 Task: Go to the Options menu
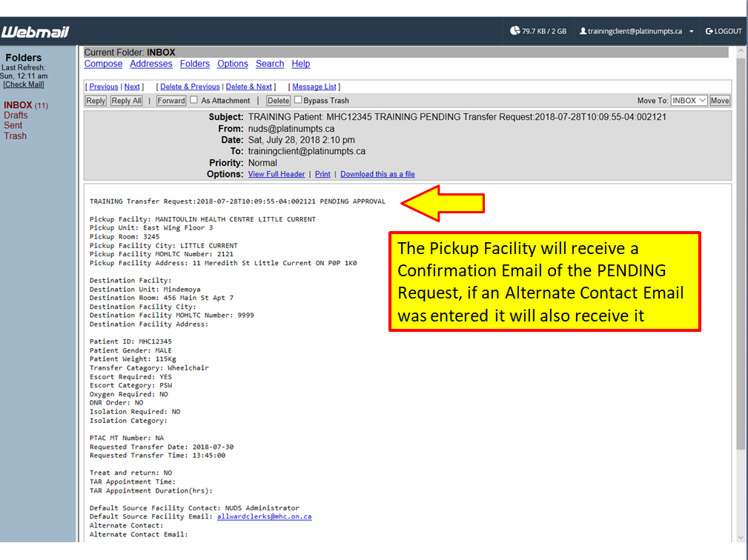point(232,64)
